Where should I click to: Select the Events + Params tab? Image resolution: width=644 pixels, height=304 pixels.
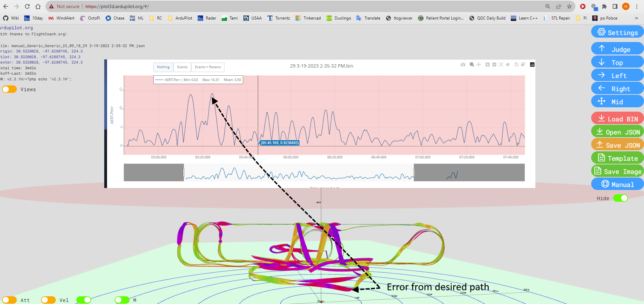click(x=208, y=67)
